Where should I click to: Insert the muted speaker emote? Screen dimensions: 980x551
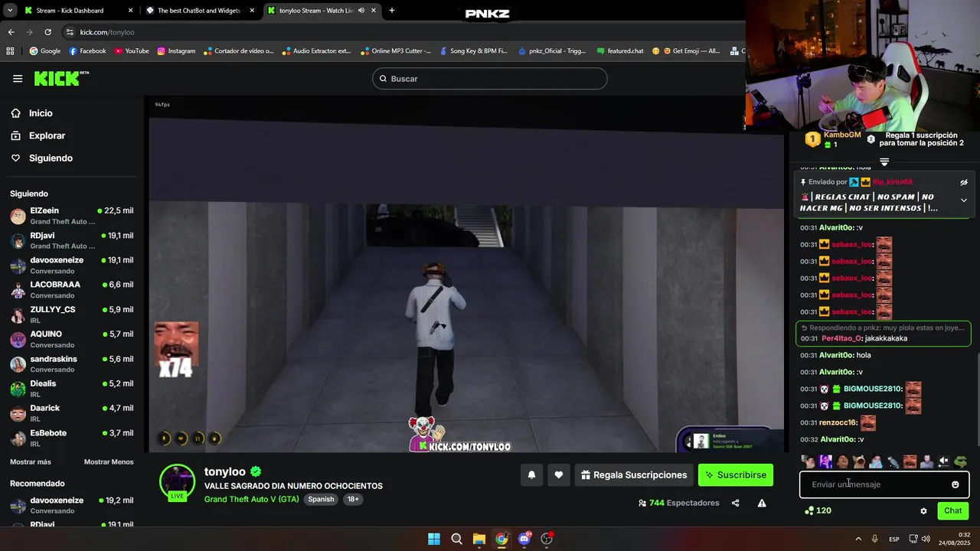point(943,461)
